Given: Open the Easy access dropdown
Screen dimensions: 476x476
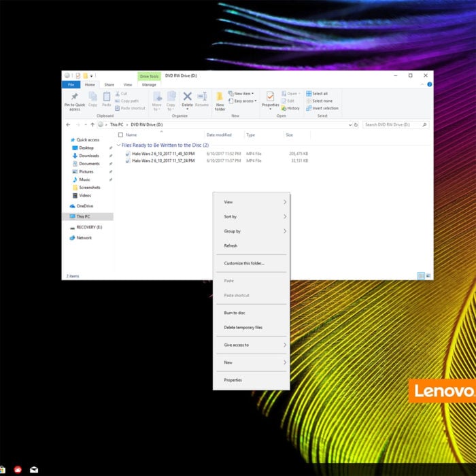Looking at the screenshot, I should (243, 101).
